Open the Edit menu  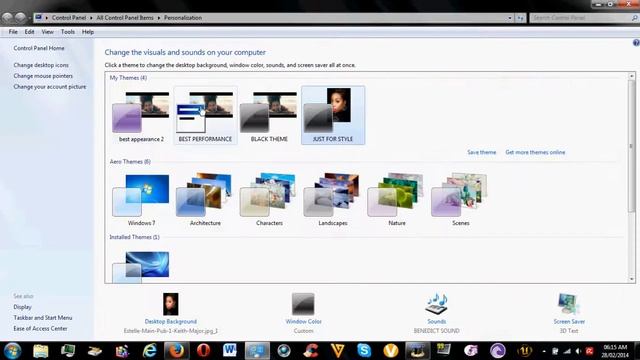tap(29, 32)
